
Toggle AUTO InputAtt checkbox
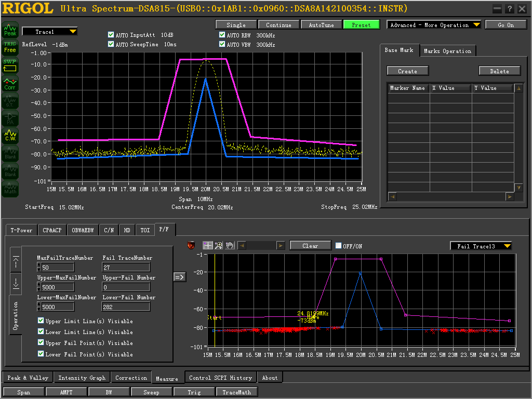pos(111,35)
